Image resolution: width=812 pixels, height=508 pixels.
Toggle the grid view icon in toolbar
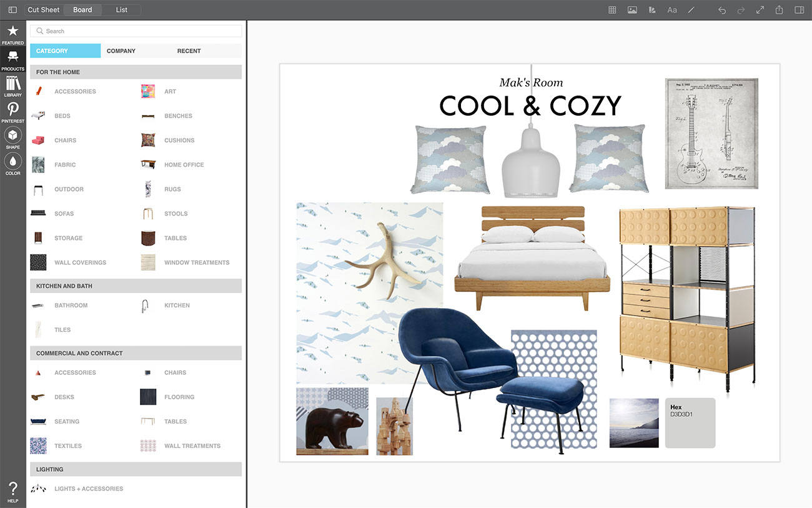click(612, 10)
